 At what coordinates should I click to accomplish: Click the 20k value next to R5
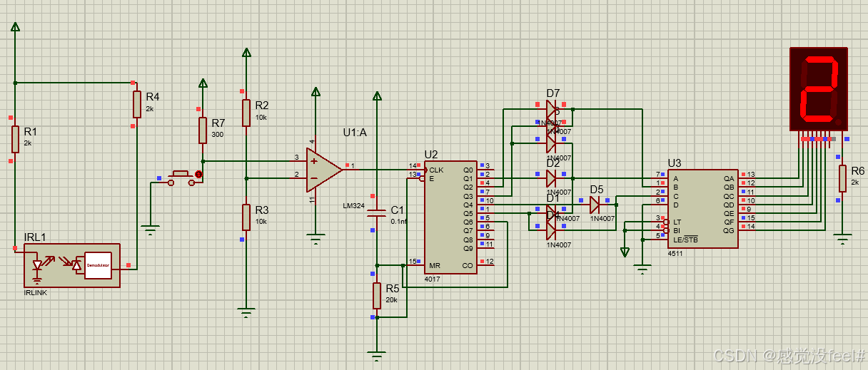coord(392,300)
